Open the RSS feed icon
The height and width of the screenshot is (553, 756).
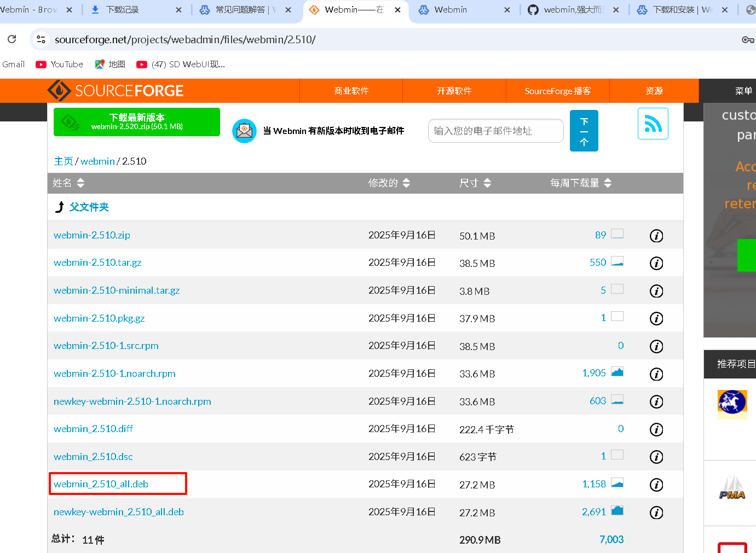coord(653,124)
